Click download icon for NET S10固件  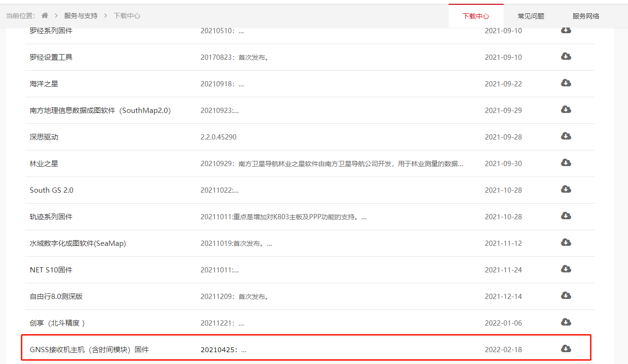point(566,269)
